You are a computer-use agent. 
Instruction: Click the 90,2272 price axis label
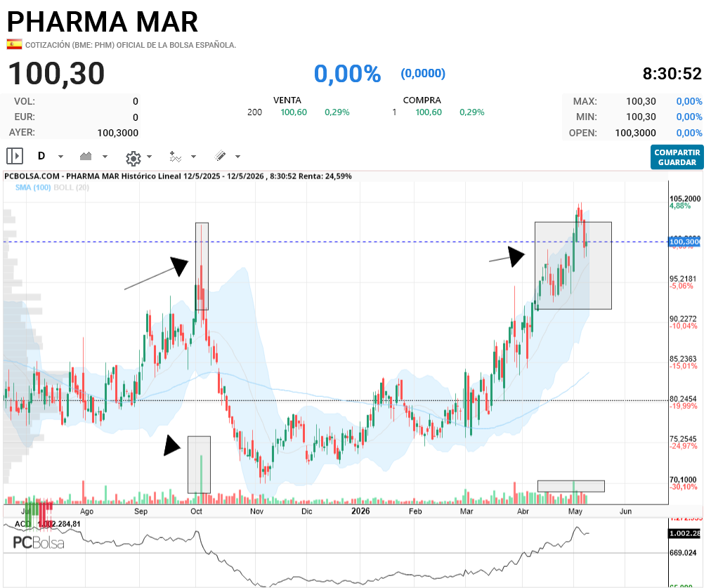pos(683,319)
